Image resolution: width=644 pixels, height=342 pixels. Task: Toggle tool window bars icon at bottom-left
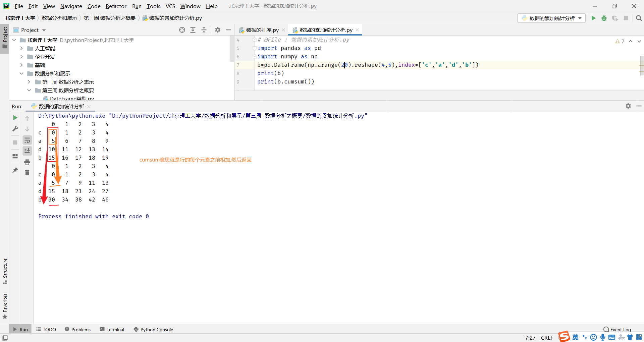click(5, 338)
